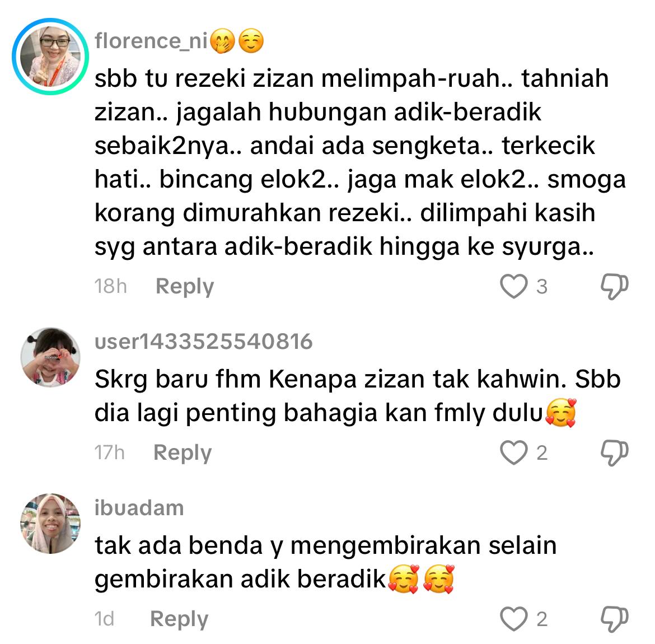Like ibuadam's comment with heart icon
This screenshot has height=644, width=655.
[x=513, y=619]
